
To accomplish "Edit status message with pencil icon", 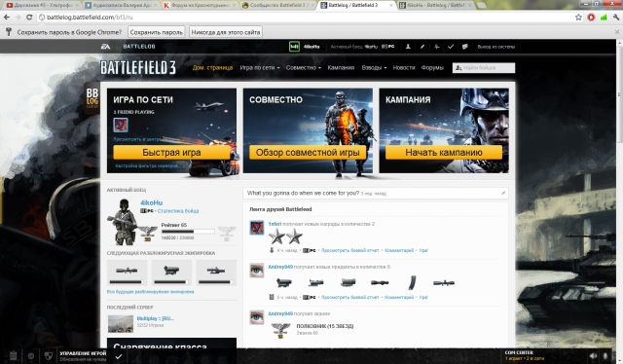I will tap(503, 193).
